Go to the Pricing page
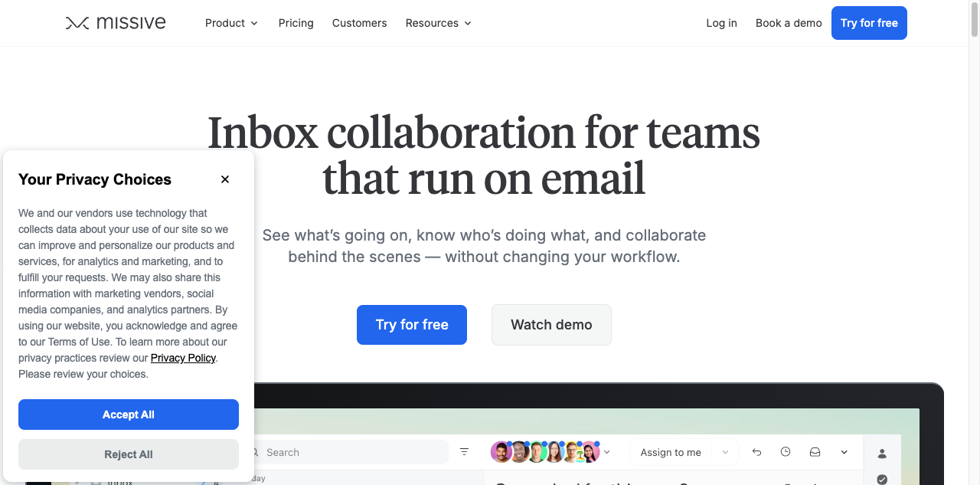The image size is (980, 485). click(x=296, y=23)
